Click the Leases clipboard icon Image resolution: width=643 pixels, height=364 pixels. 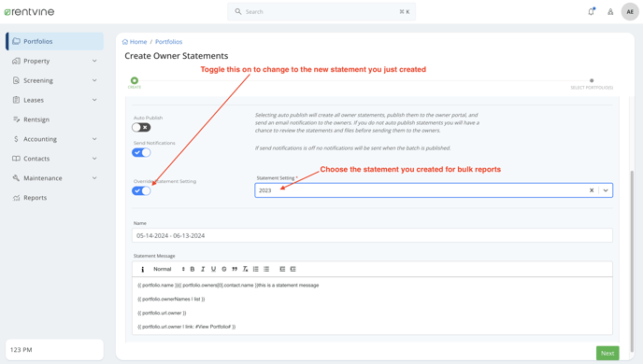pos(16,100)
